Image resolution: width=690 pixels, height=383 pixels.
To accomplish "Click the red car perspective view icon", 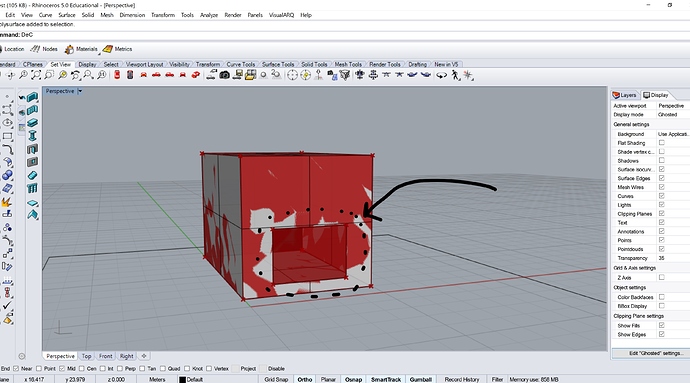I will 196,75.
